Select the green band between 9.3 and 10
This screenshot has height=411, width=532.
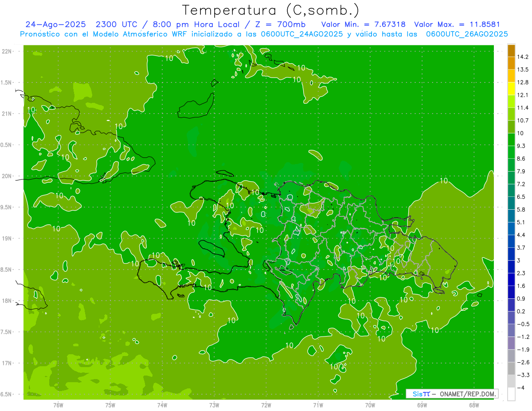point(511,140)
